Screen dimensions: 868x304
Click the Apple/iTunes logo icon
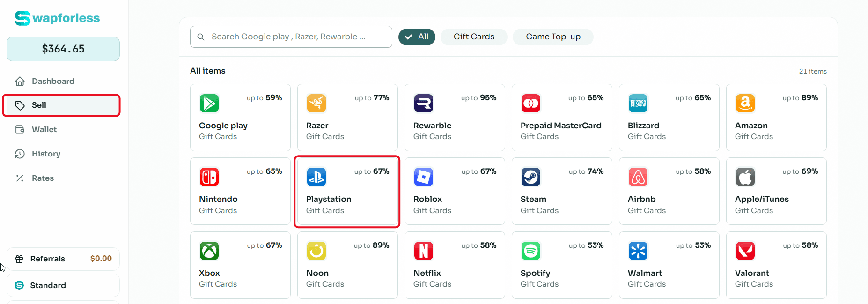pos(745,177)
